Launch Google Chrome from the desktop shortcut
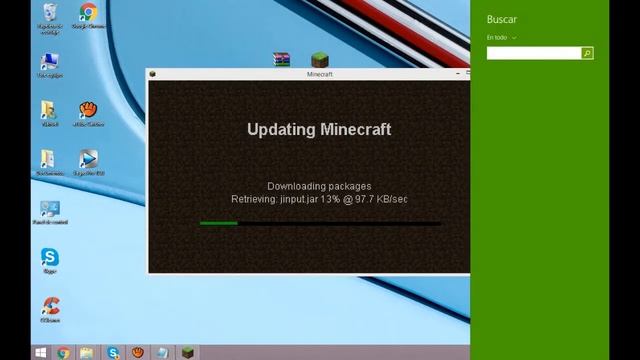The height and width of the screenshot is (360, 640). (88, 12)
